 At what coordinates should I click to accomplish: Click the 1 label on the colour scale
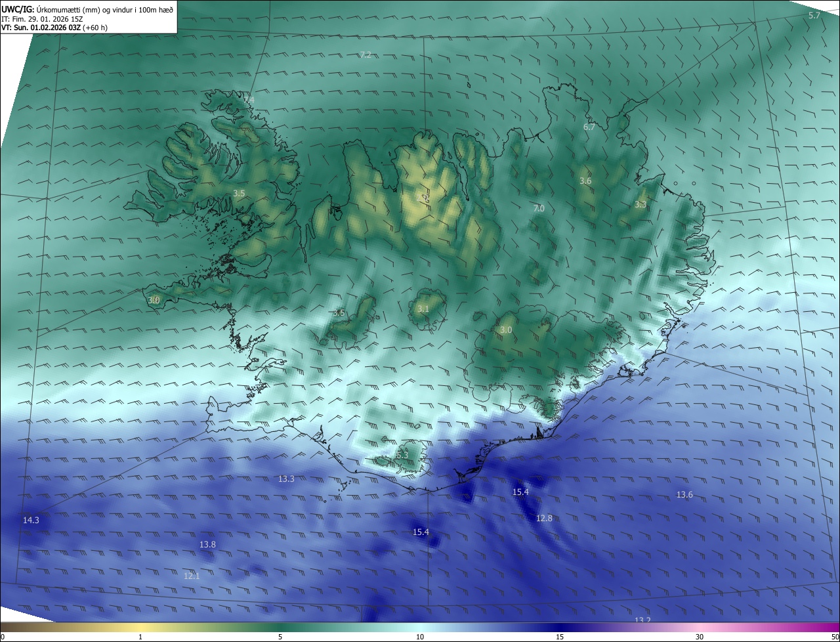[140, 637]
